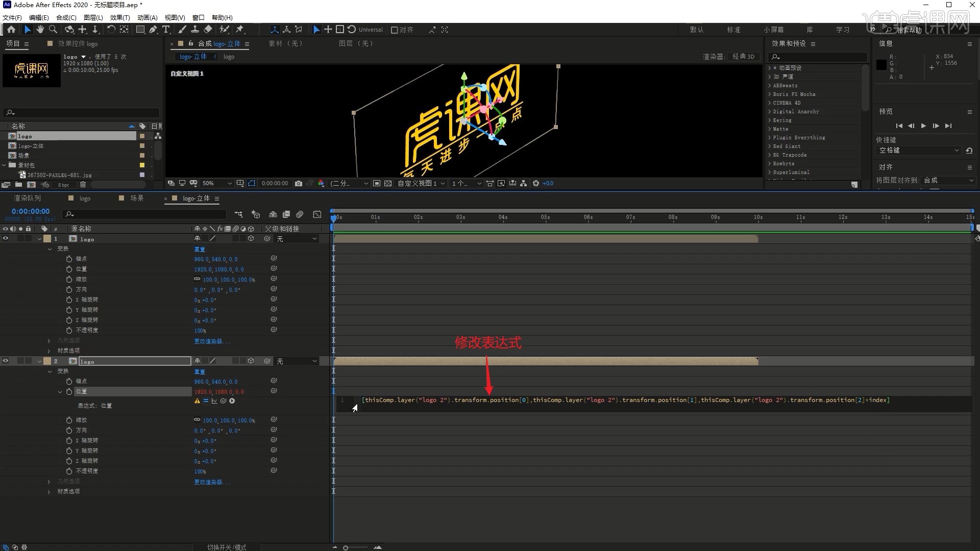
Task: Select the Pen tool
Action: click(153, 30)
